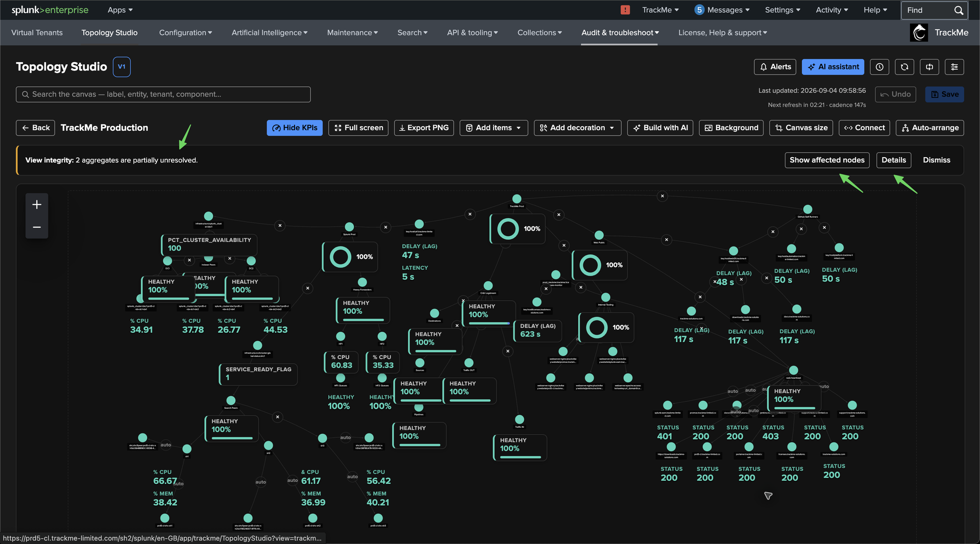Viewport: 980px width, 544px height.
Task: Click Show affected nodes button
Action: click(x=827, y=160)
